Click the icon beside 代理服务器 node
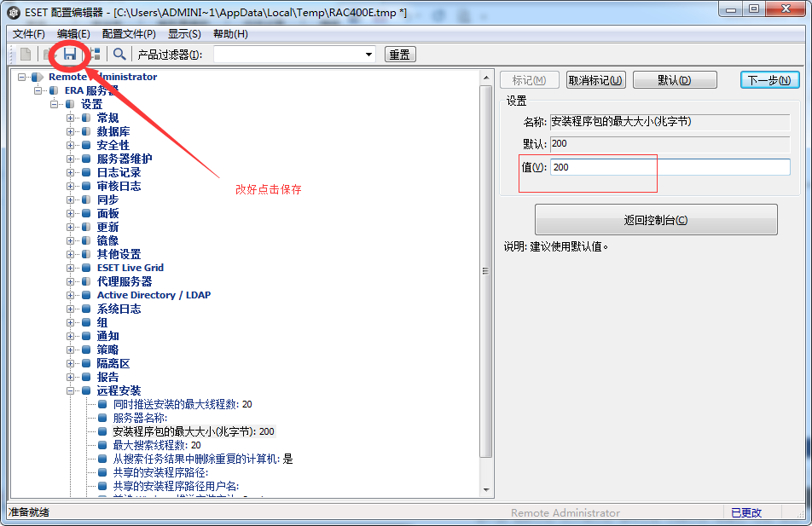Screen dimensions: 812x526 [x=86, y=281]
